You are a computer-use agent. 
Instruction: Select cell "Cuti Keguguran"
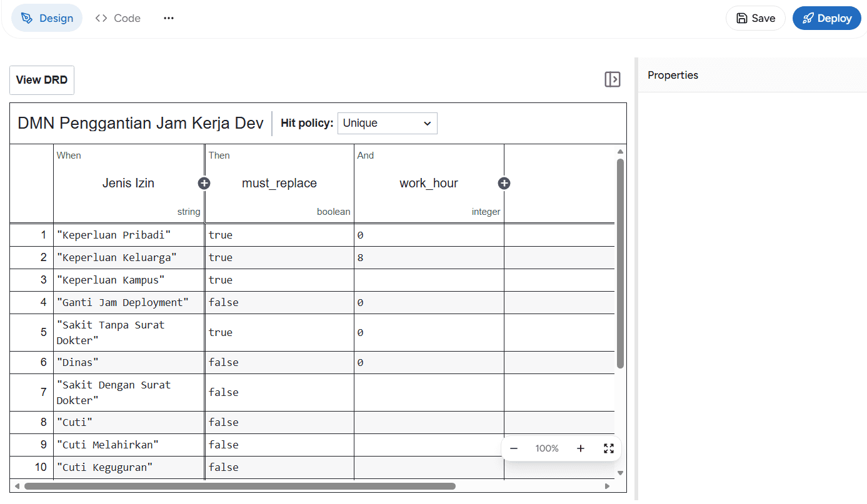pos(129,468)
